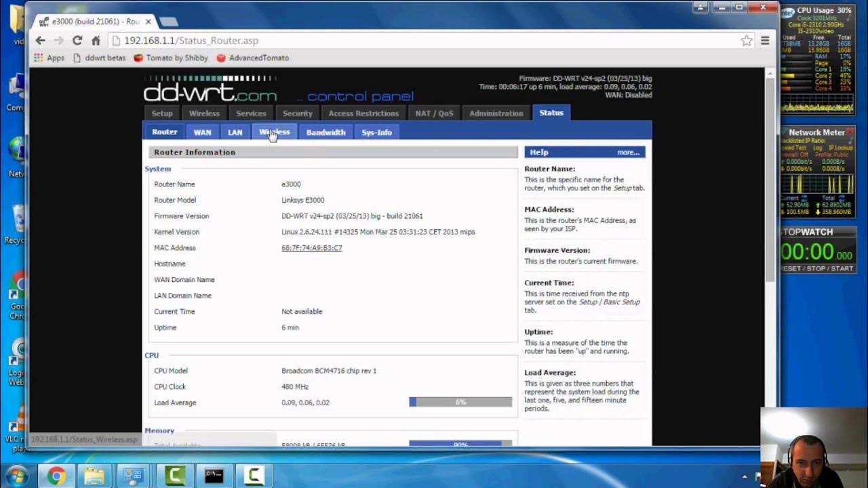Select the Router status sub-tab

click(164, 132)
